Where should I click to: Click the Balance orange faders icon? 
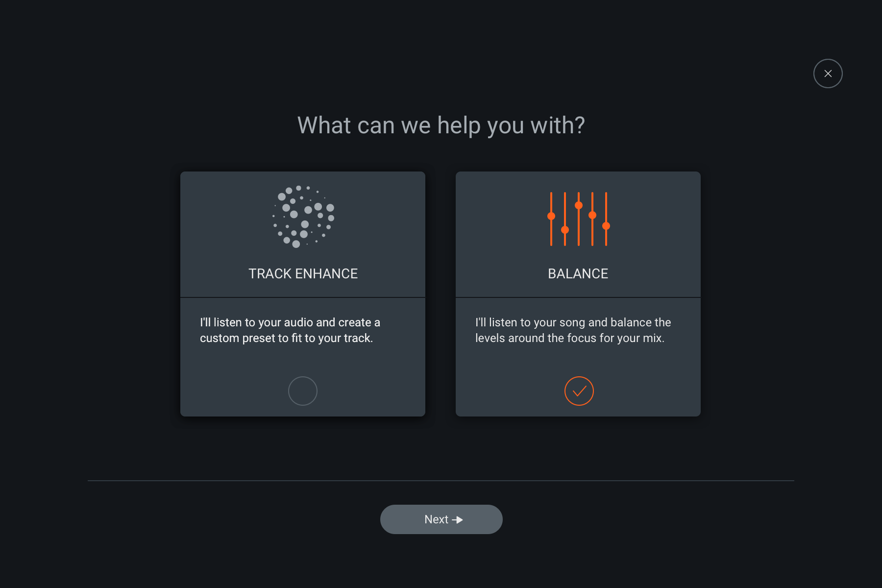(579, 219)
